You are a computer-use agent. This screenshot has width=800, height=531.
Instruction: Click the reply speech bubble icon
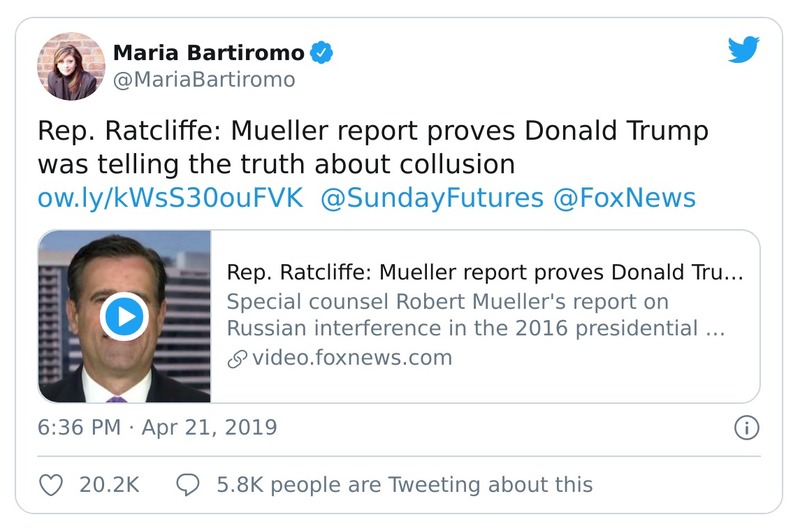[187, 485]
